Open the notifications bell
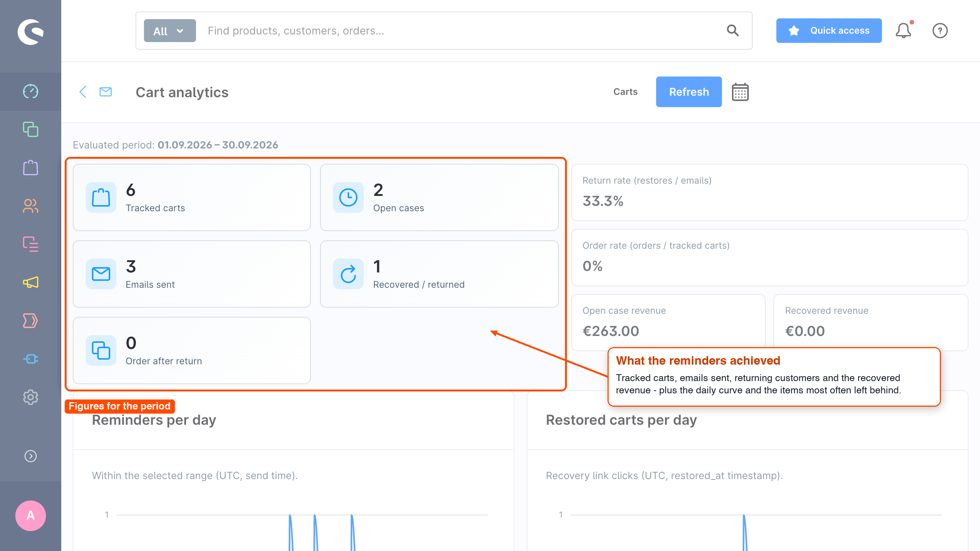The width and height of the screenshot is (980, 551). [904, 30]
